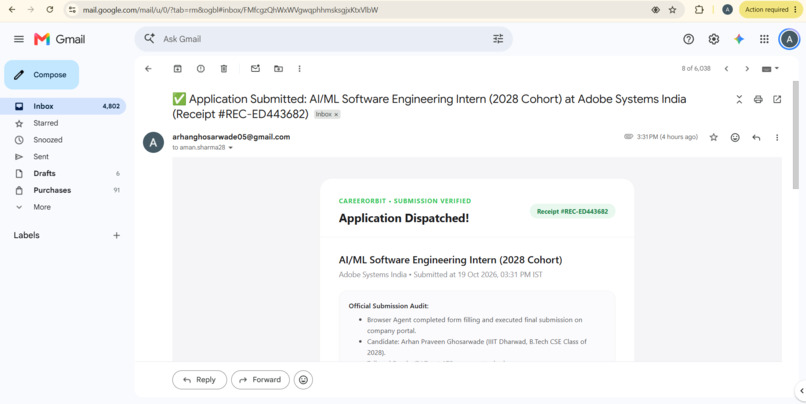This screenshot has height=404, width=806.
Task: Go to newer email arrow
Action: click(726, 69)
